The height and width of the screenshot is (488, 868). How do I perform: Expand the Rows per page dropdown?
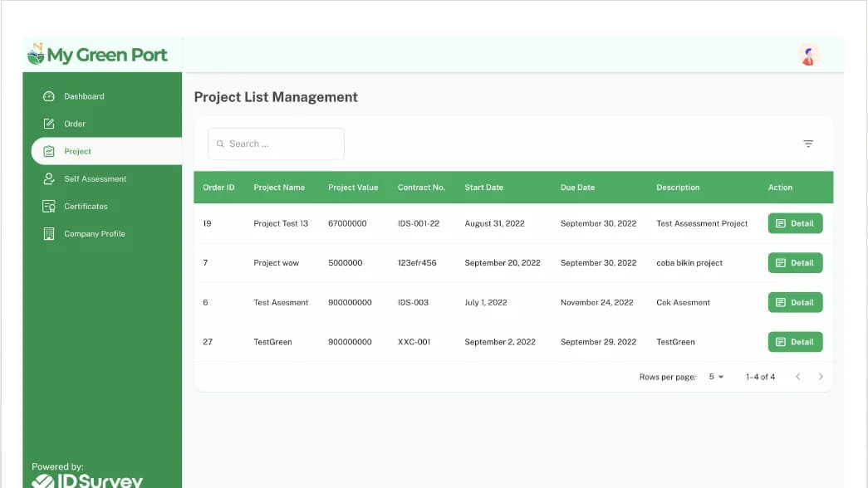(716, 377)
